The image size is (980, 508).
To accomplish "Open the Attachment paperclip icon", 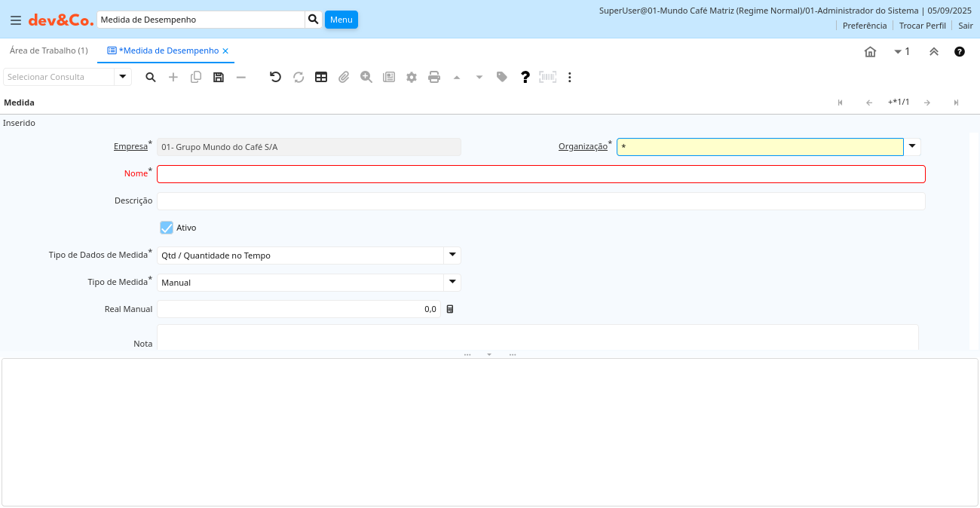I will 344,77.
